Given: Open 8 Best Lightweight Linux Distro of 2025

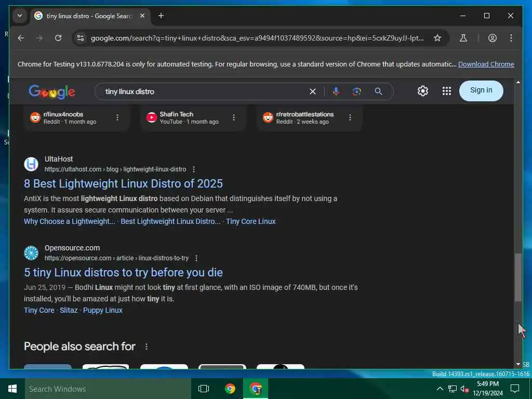Looking at the screenshot, I should coord(123,183).
